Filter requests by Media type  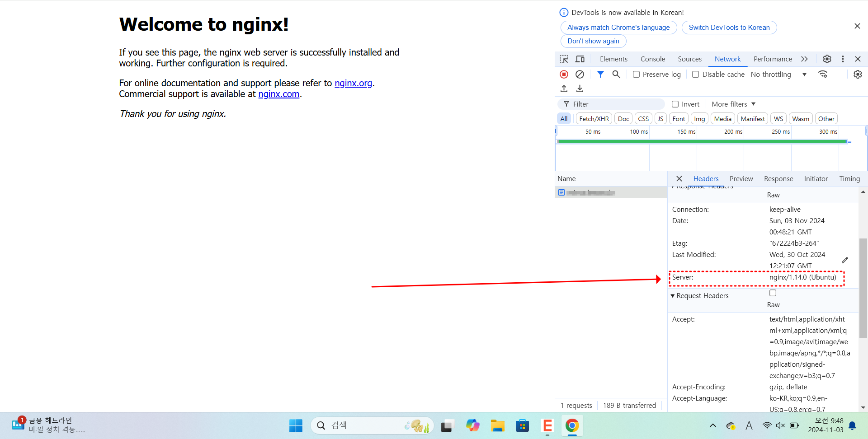[722, 119]
